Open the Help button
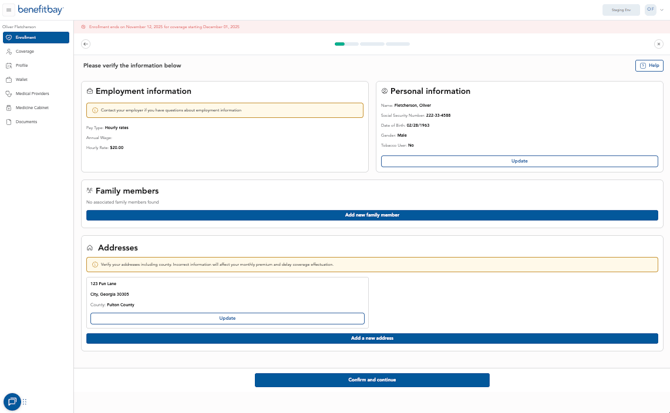670x413 pixels. click(x=649, y=65)
